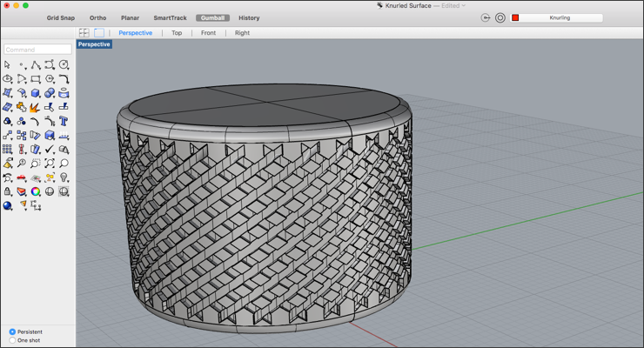The height and width of the screenshot is (348, 644).
Task: Switch to the Top view tab
Action: point(177,33)
